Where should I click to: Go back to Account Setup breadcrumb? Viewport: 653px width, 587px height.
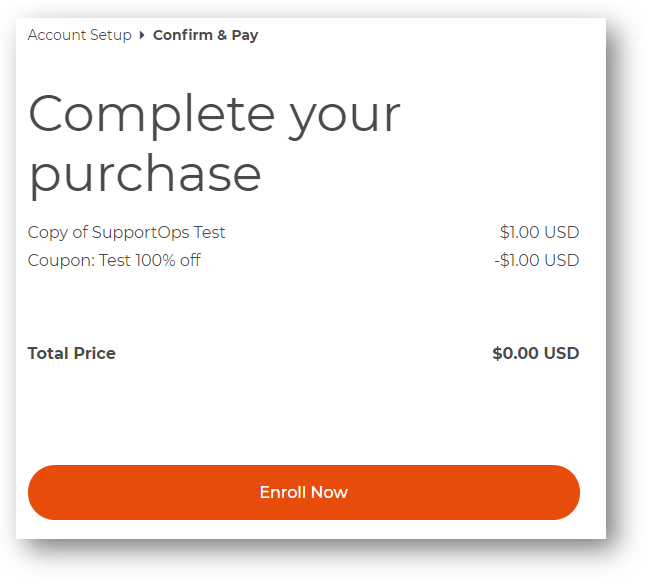pyautogui.click(x=79, y=35)
